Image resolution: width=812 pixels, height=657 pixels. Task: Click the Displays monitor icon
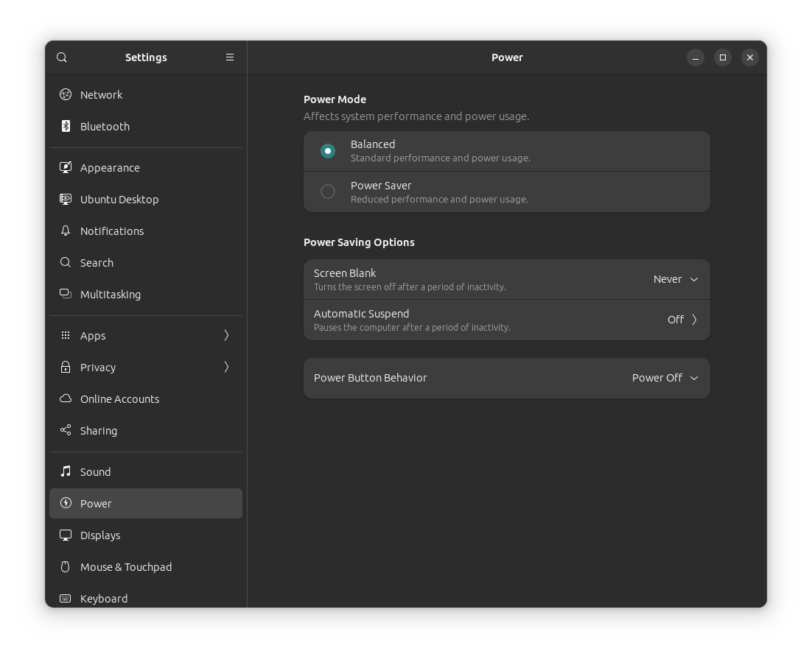pos(66,535)
